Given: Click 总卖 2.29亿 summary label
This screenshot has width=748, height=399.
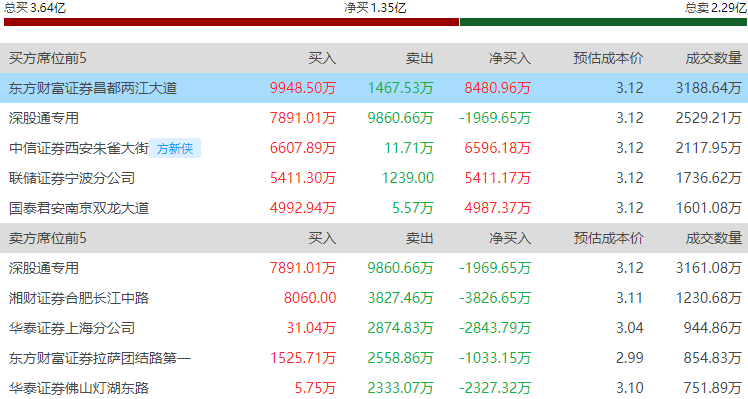Looking at the screenshot, I should coord(716,7).
